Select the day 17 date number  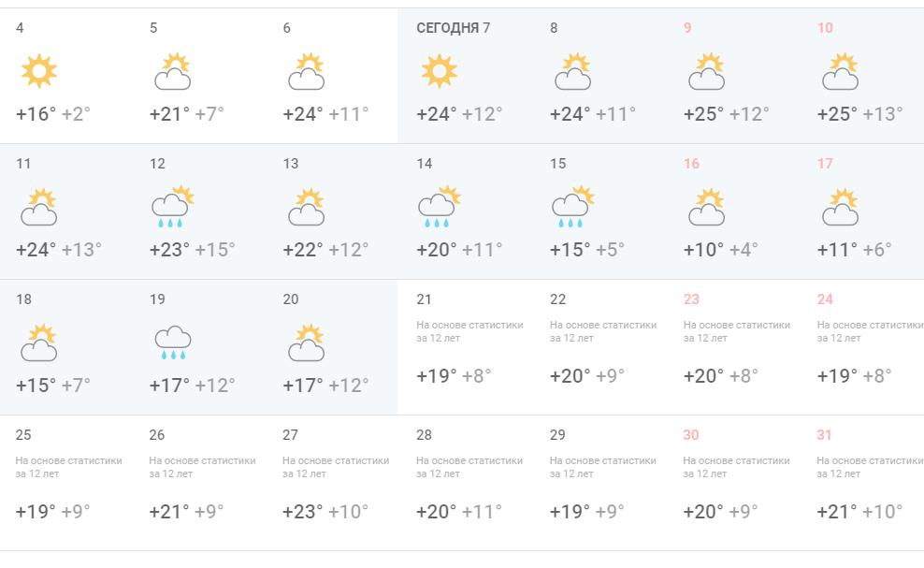825,164
